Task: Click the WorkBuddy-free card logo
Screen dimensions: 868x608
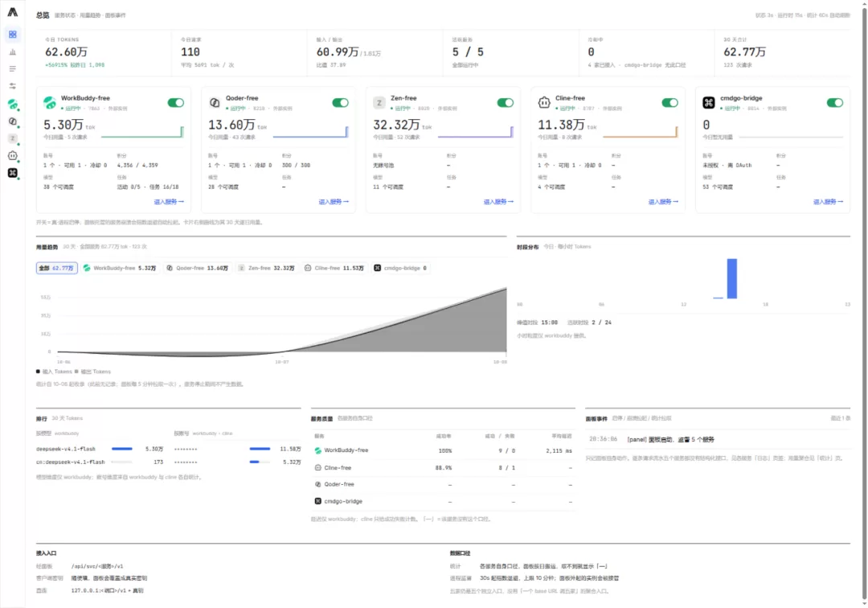Action: (x=50, y=102)
